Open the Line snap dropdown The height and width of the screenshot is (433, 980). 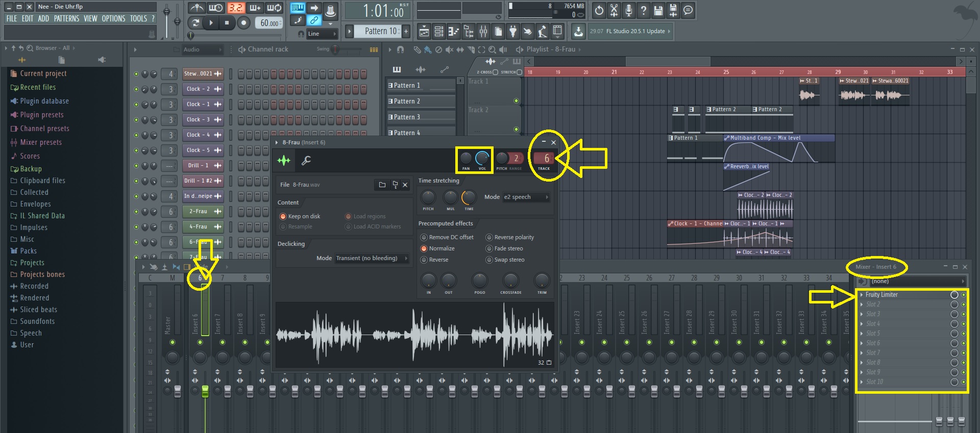coord(322,34)
